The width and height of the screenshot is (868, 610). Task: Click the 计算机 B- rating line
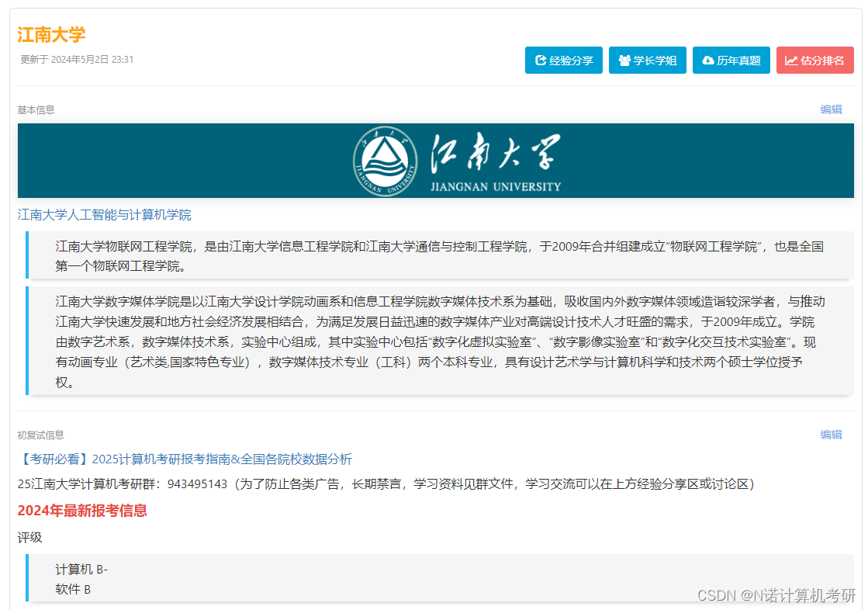click(x=81, y=570)
